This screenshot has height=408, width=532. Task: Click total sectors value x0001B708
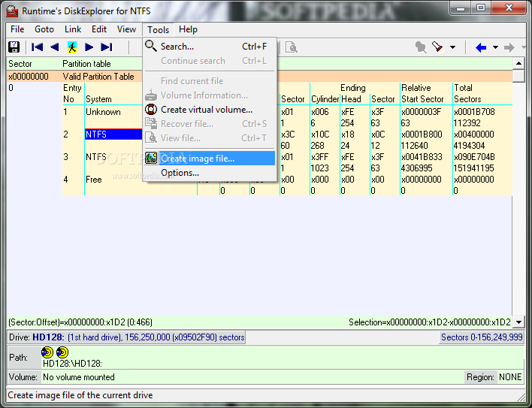point(474,112)
